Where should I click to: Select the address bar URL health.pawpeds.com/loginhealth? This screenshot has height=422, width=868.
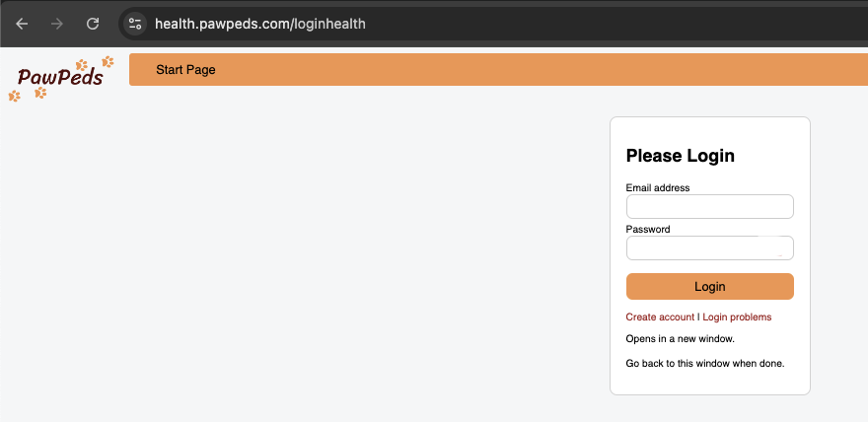(x=260, y=24)
